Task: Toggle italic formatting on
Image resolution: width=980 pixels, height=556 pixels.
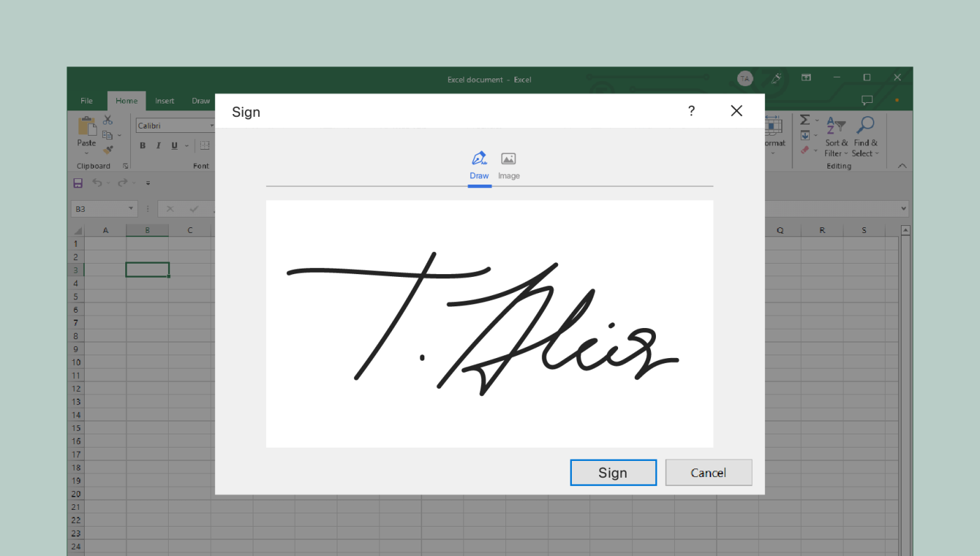Action: (158, 145)
